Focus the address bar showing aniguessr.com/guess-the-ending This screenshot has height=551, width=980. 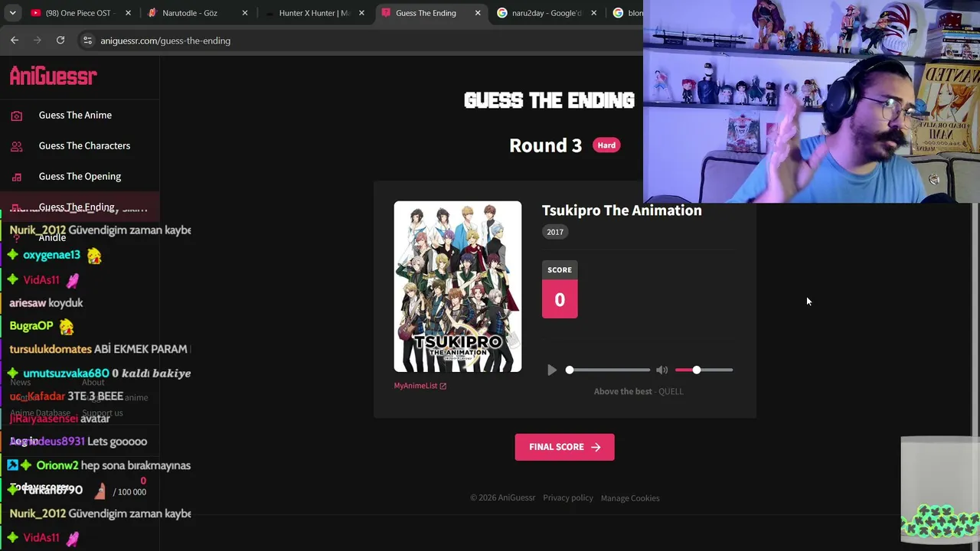pyautogui.click(x=360, y=41)
